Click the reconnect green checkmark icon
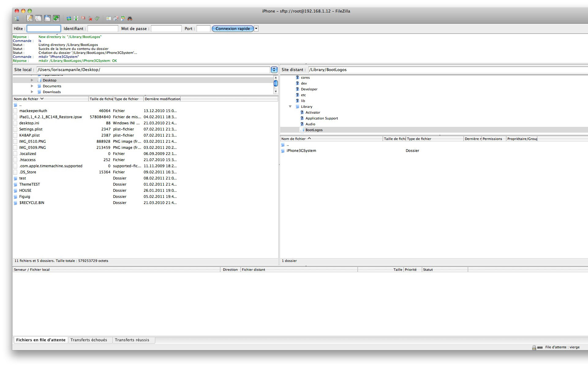Image resolution: width=588 pixels, height=367 pixels. click(x=97, y=18)
